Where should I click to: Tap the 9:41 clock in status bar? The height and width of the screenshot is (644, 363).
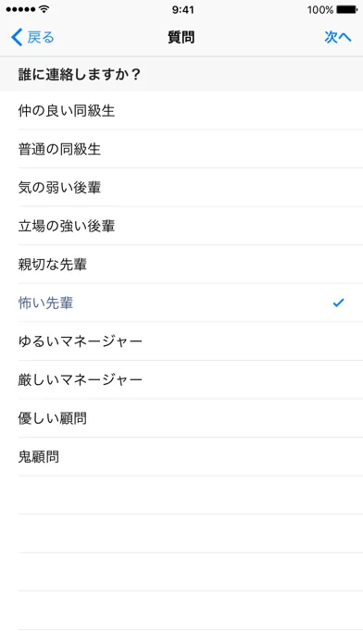pyautogui.click(x=182, y=9)
